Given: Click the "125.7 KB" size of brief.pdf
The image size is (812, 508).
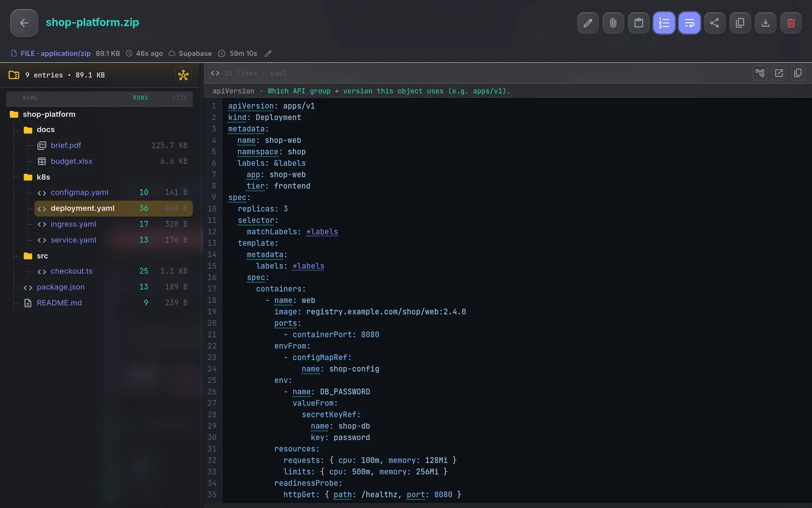Looking at the screenshot, I should pos(169,145).
